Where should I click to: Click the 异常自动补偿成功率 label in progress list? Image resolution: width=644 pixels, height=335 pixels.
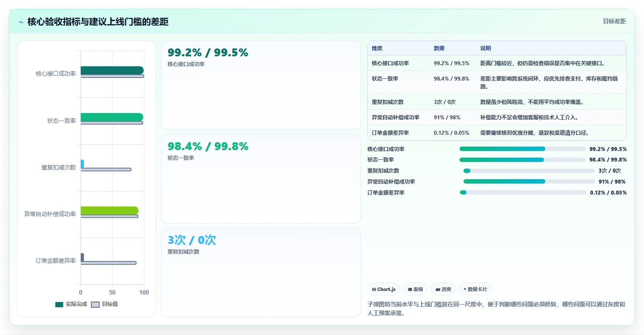391,182
